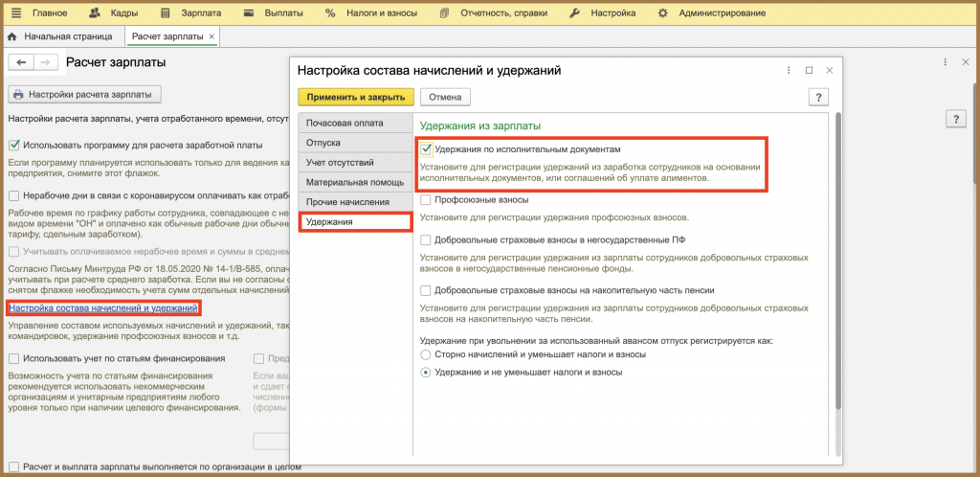This screenshot has width=980, height=477.
Task: Open the dialog's three-dot more menu
Action: tap(790, 71)
